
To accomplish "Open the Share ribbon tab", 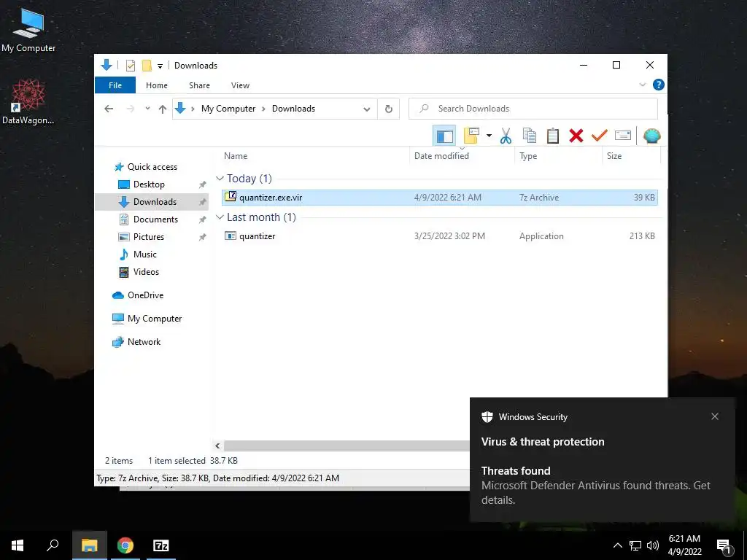I will [199, 85].
